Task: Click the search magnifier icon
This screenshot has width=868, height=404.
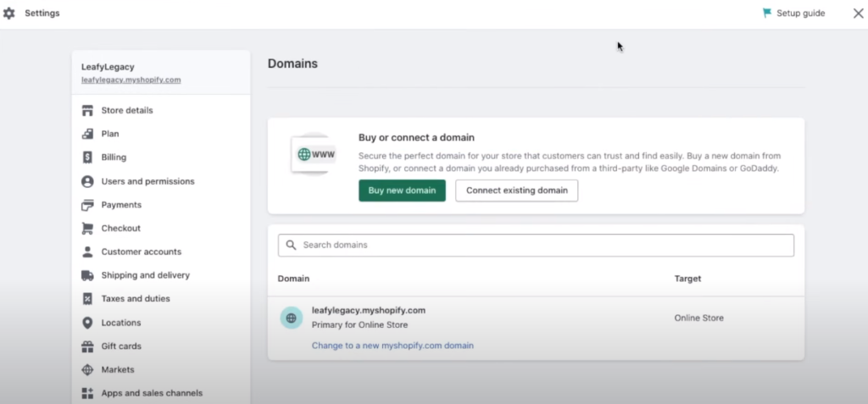Action: (292, 245)
